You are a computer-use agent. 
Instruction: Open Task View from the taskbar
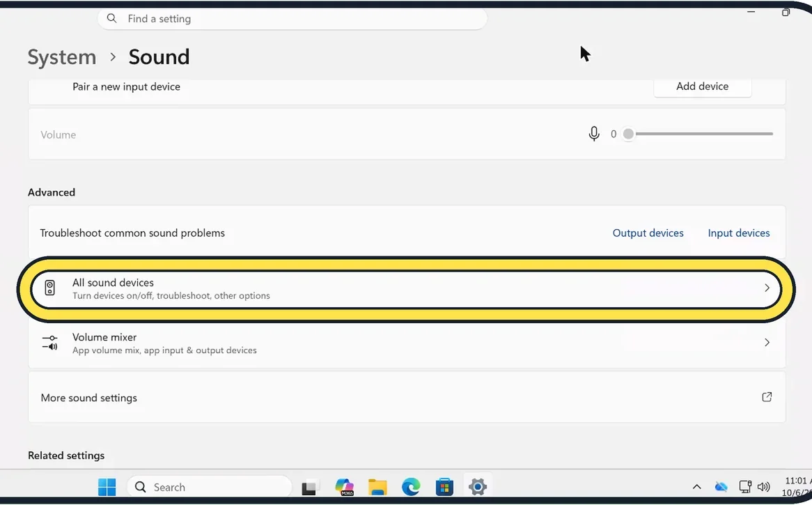[x=309, y=487]
